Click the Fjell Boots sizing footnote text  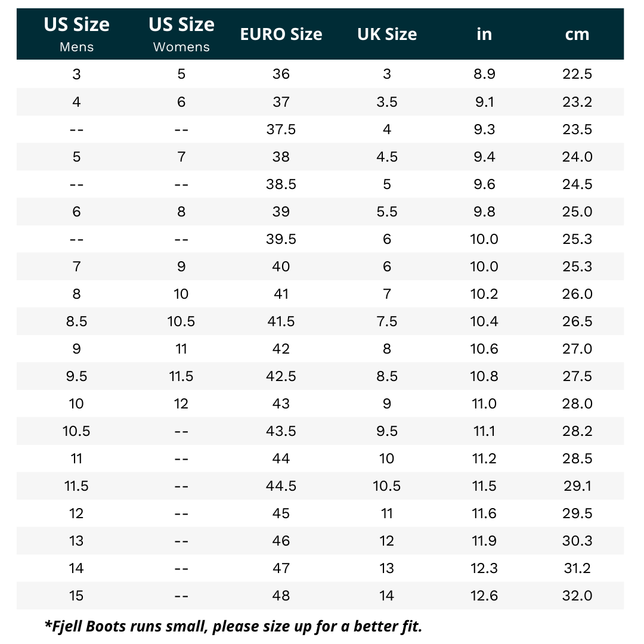(x=233, y=627)
